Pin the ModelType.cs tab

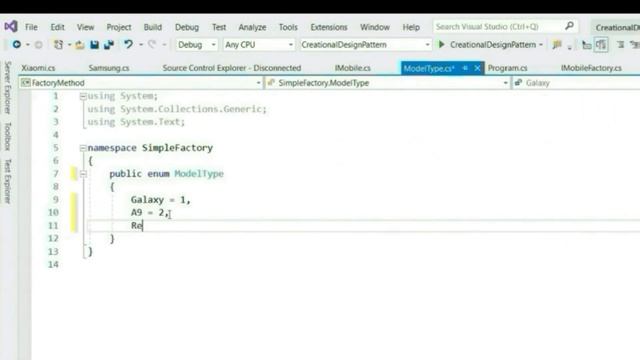[465, 68]
